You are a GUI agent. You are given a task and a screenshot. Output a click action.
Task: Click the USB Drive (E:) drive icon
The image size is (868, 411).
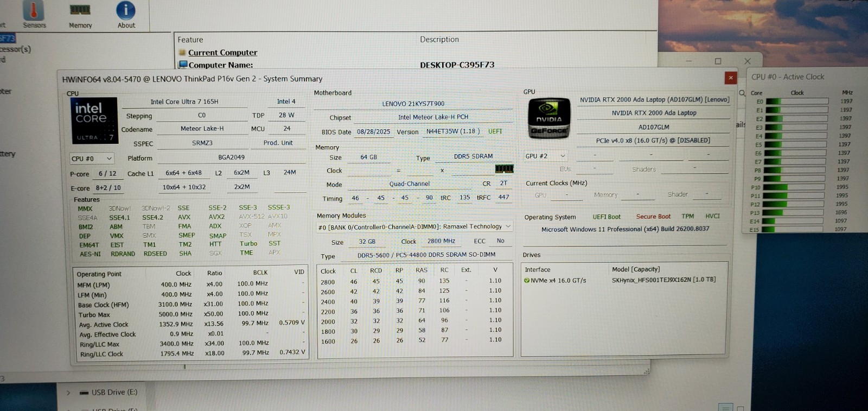click(x=84, y=393)
